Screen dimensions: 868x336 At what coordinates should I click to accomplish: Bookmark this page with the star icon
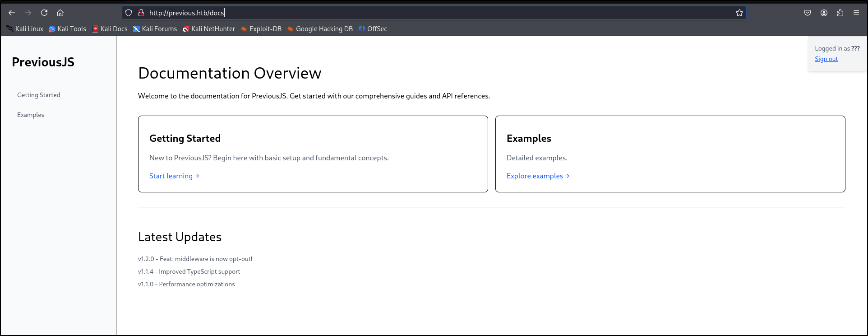(x=739, y=13)
